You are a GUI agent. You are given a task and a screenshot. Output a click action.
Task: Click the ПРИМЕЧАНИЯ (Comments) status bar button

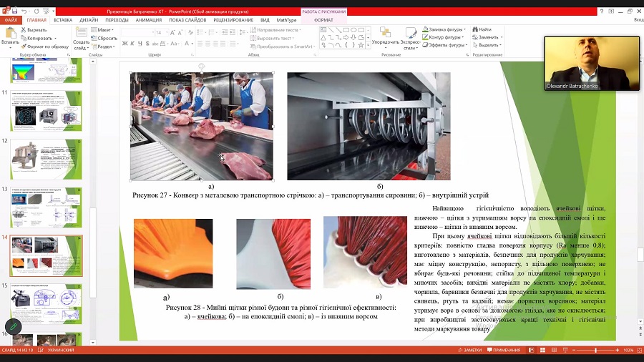point(504,350)
